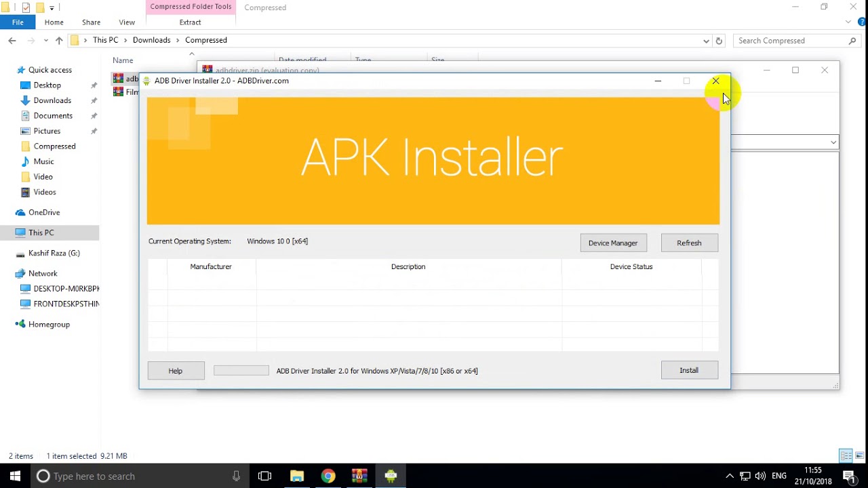Show hidden system tray icons
This screenshot has height=488, width=868.
tap(730, 476)
